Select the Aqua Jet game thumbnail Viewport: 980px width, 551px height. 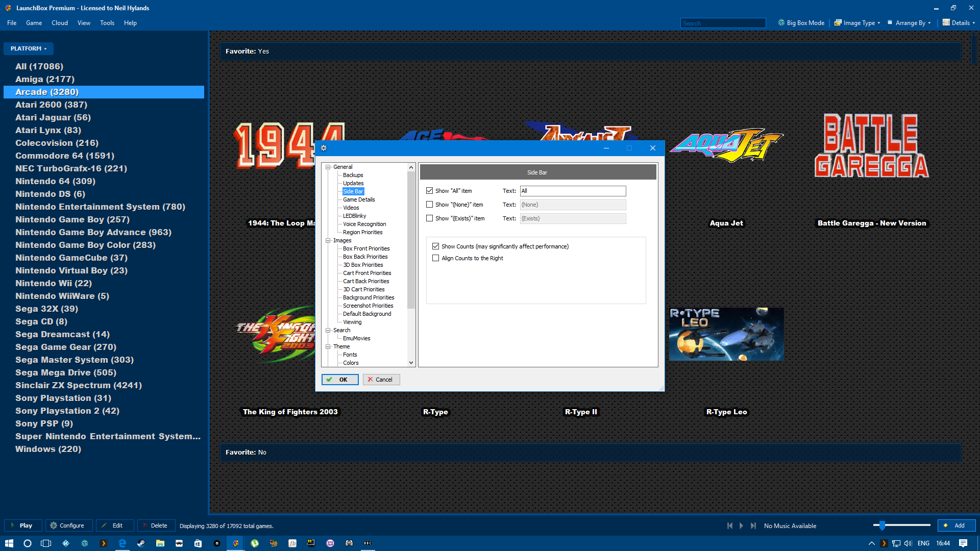726,145
